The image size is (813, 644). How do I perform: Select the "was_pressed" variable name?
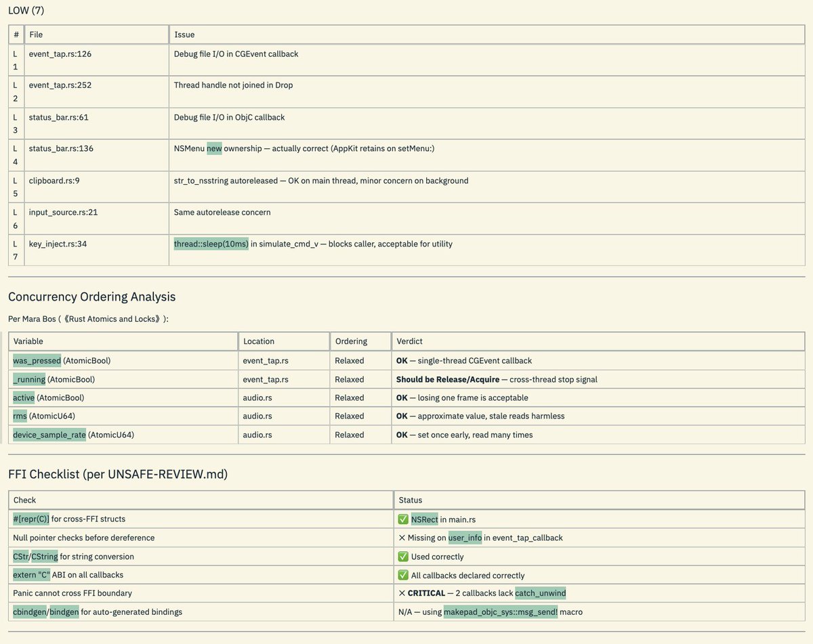(37, 361)
